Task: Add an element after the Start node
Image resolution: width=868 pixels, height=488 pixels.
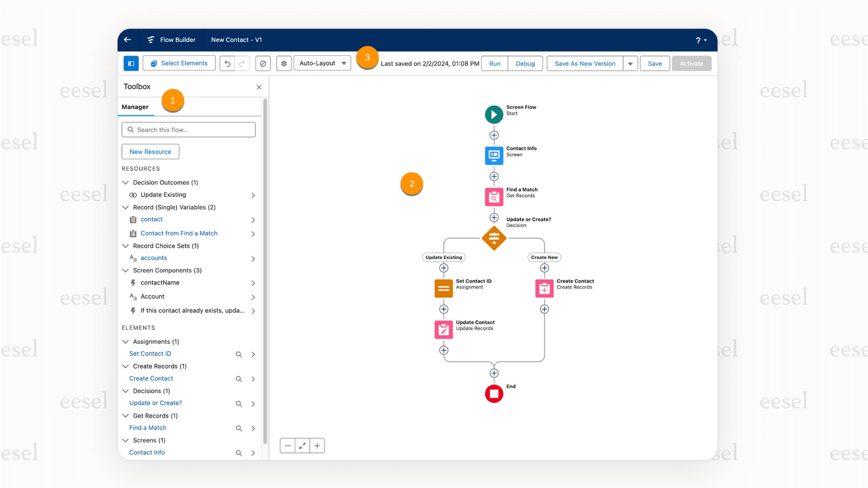Action: point(494,135)
